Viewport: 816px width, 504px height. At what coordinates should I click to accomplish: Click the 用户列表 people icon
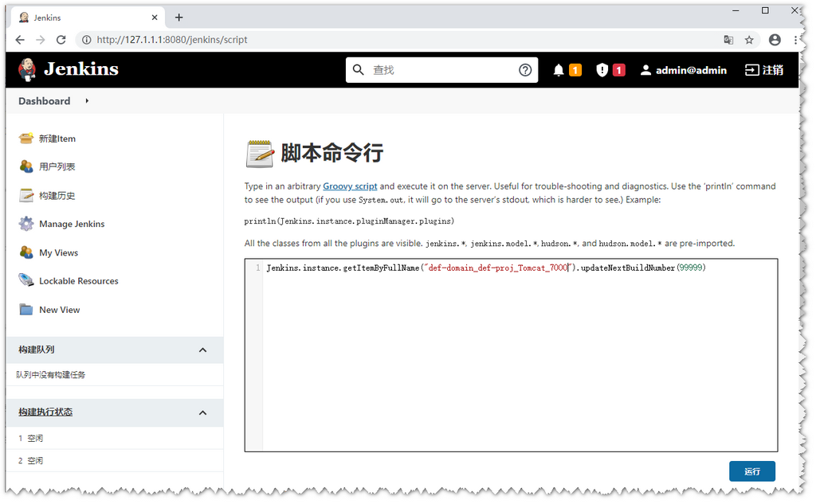(x=26, y=166)
